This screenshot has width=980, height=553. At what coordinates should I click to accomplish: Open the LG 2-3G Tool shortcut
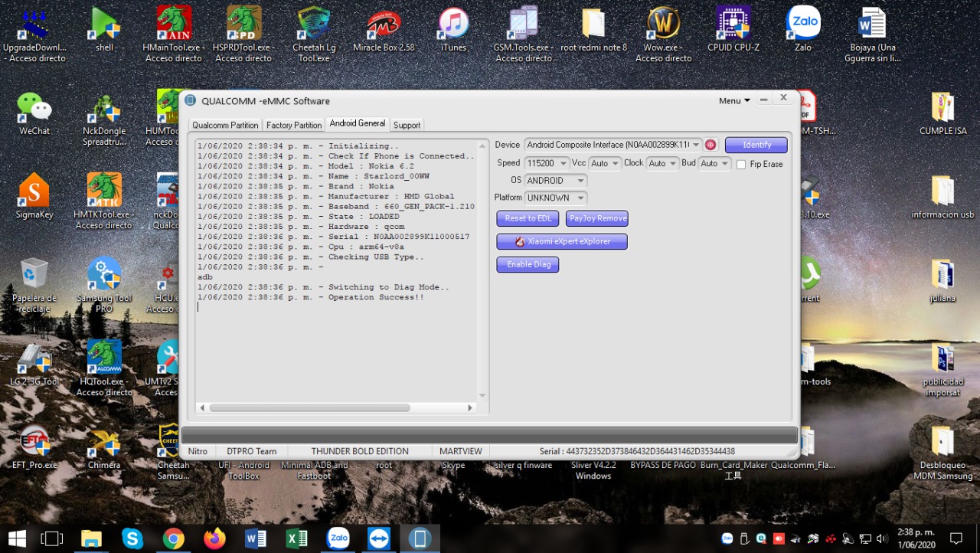[34, 365]
